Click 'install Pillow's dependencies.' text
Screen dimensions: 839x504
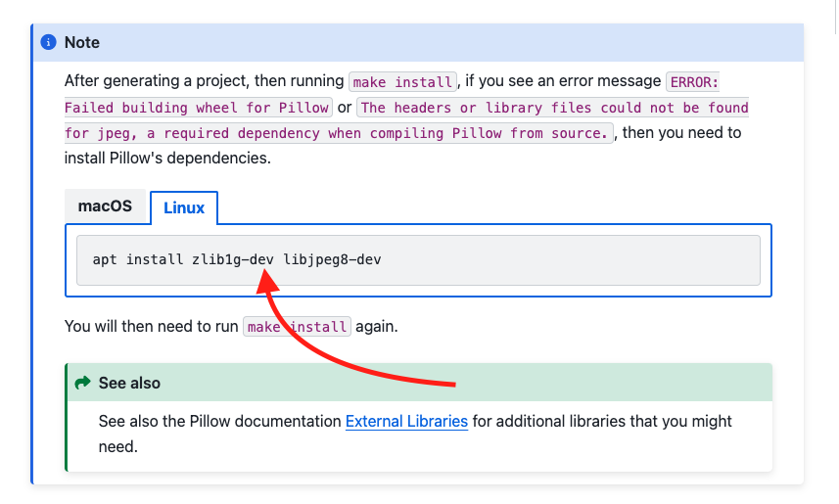click(x=167, y=159)
